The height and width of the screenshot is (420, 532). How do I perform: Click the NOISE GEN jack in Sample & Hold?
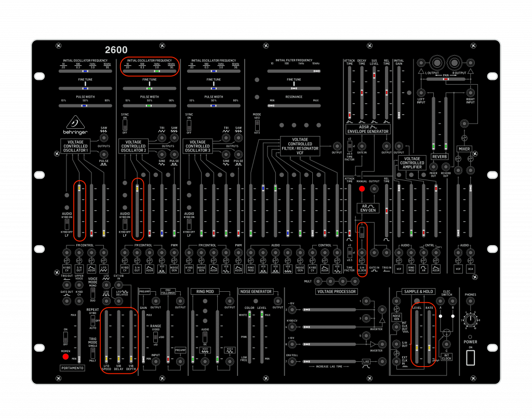coord(396,301)
